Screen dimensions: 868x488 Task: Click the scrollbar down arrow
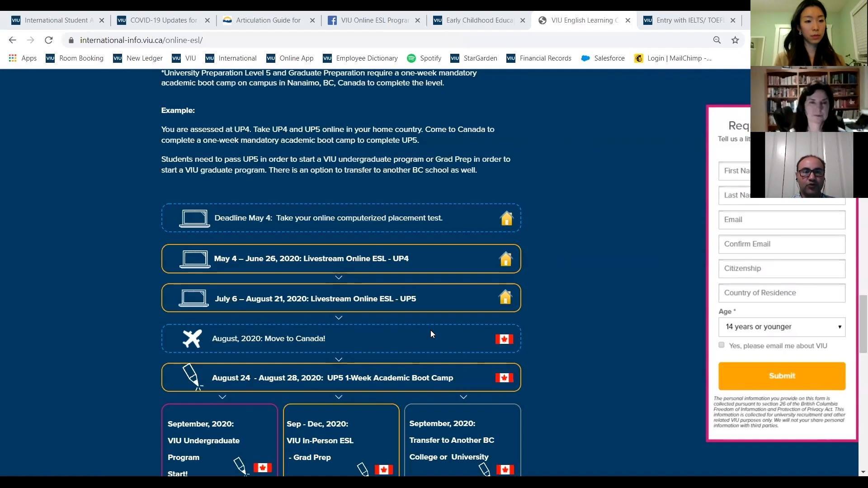[x=863, y=472]
